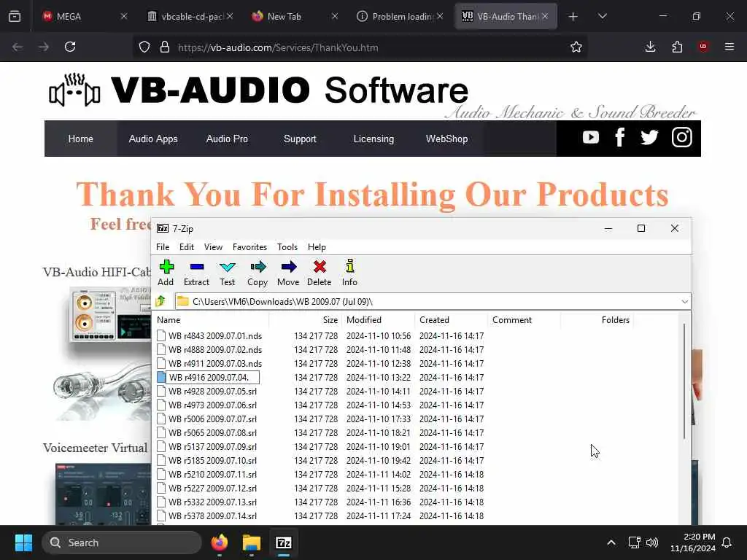747x560 pixels.
Task: Click the Add toolbar icon in 7-Zip
Action: click(166, 273)
